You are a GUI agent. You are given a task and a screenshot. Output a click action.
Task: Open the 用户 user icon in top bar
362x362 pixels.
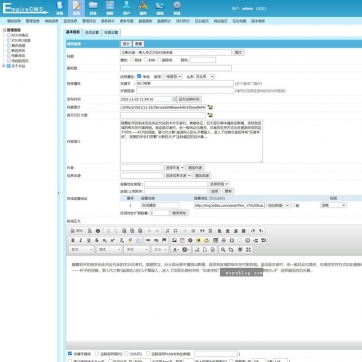(x=126, y=8)
